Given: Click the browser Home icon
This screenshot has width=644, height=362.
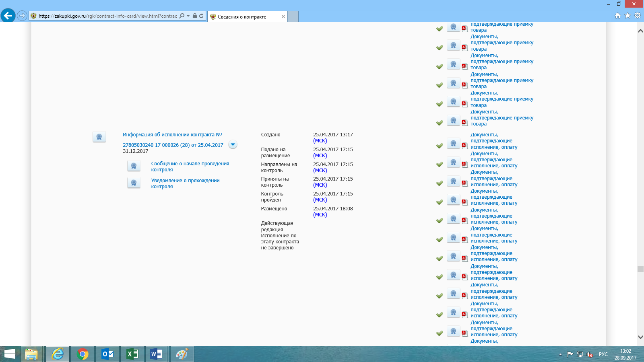Looking at the screenshot, I should 618,16.
